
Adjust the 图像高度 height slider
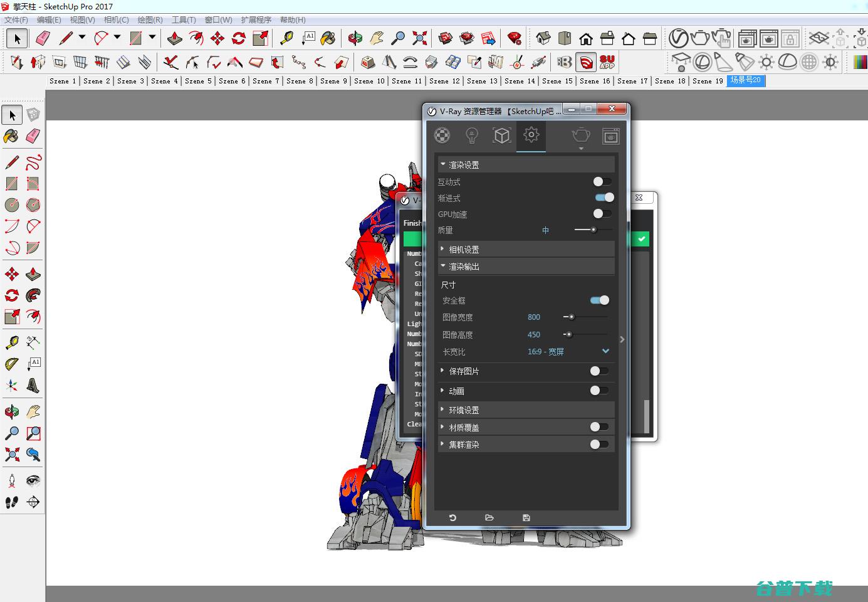point(585,334)
